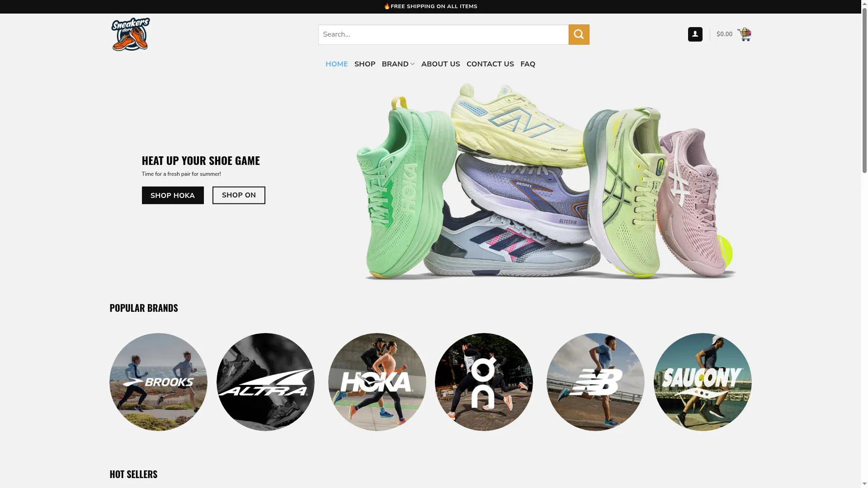This screenshot has height=488, width=868.
Task: Click 'Time for a fresh pair for summer!' text
Action: click(181, 174)
